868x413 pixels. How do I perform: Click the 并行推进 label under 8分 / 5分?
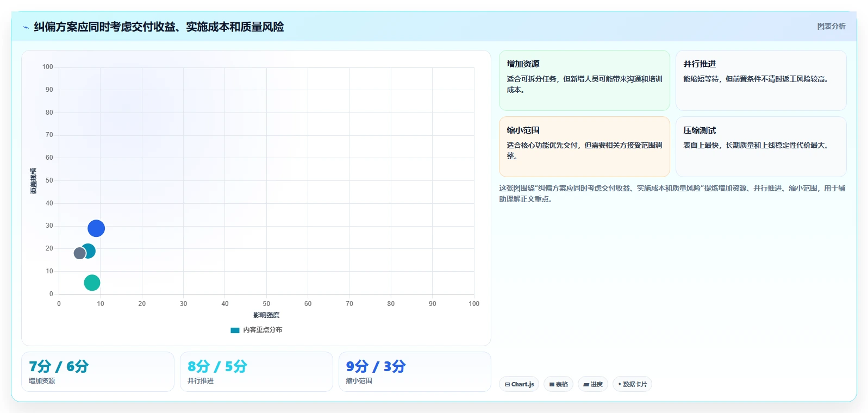coord(201,381)
